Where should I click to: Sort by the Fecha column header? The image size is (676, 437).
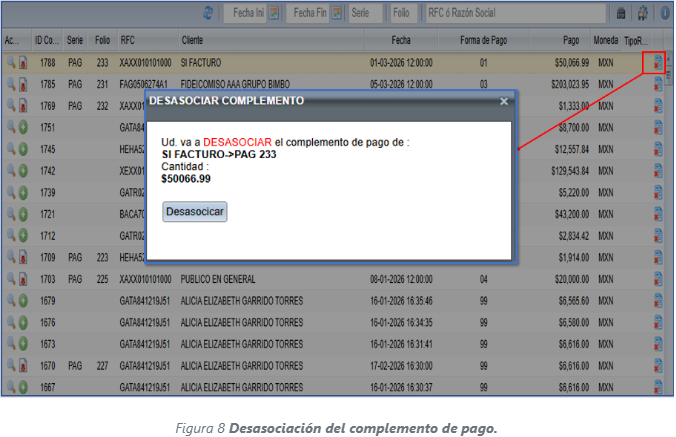click(401, 41)
